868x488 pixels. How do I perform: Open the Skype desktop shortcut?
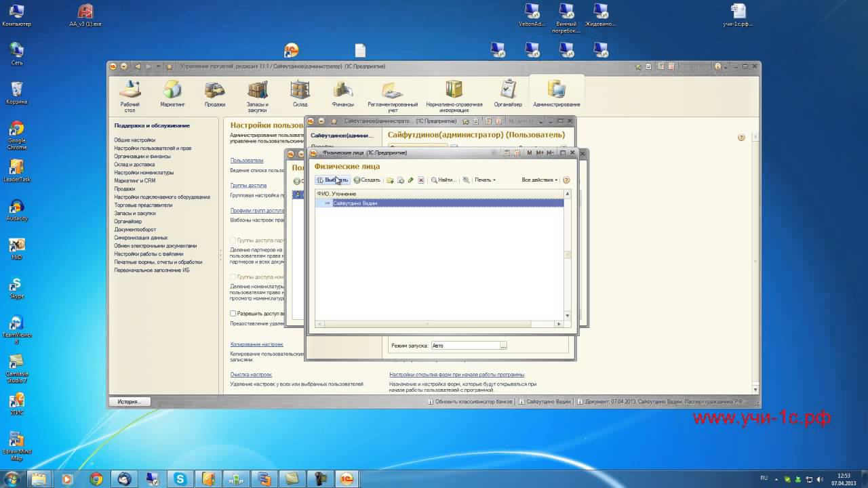tap(17, 287)
